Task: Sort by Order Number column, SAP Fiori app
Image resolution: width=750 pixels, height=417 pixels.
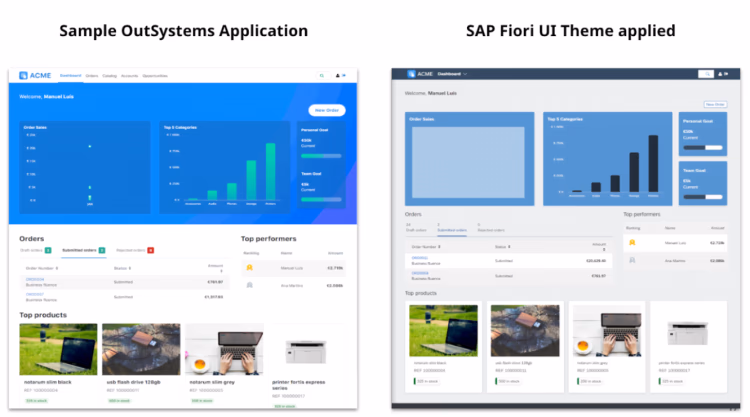Action: (426, 247)
